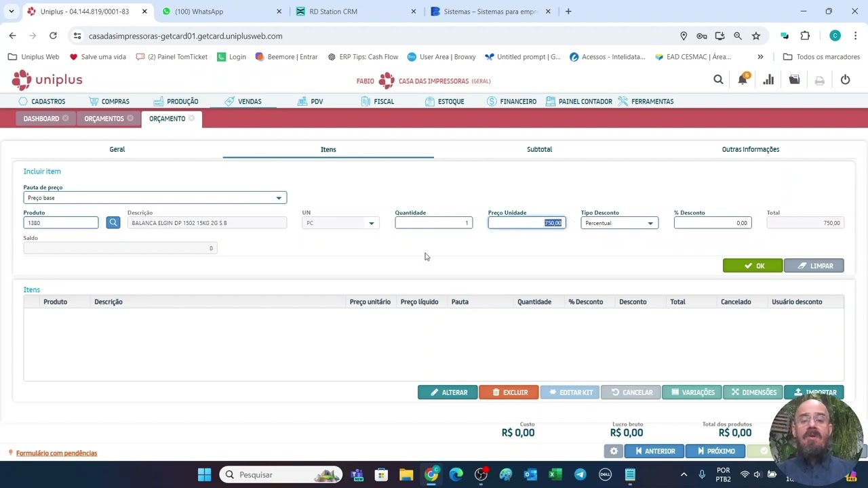Click the Preço Unidade input field

(527, 223)
